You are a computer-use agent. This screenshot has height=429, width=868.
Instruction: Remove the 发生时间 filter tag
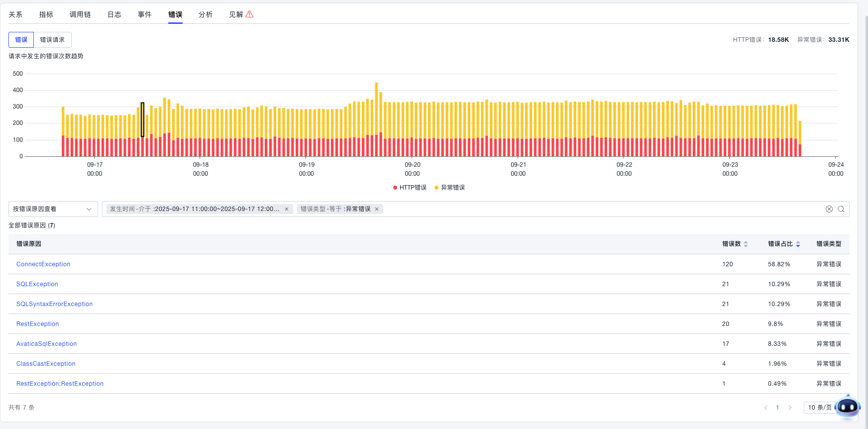[x=287, y=209]
